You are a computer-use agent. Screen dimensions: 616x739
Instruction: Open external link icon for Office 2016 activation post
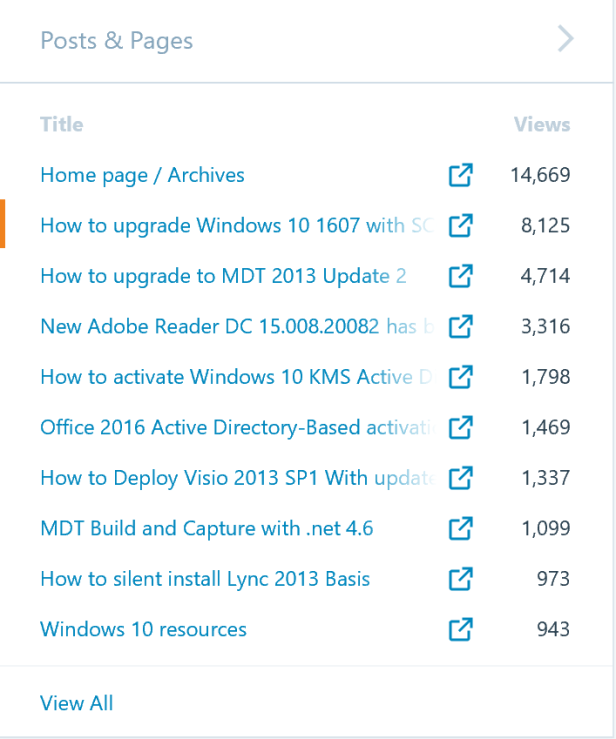pyautogui.click(x=460, y=427)
